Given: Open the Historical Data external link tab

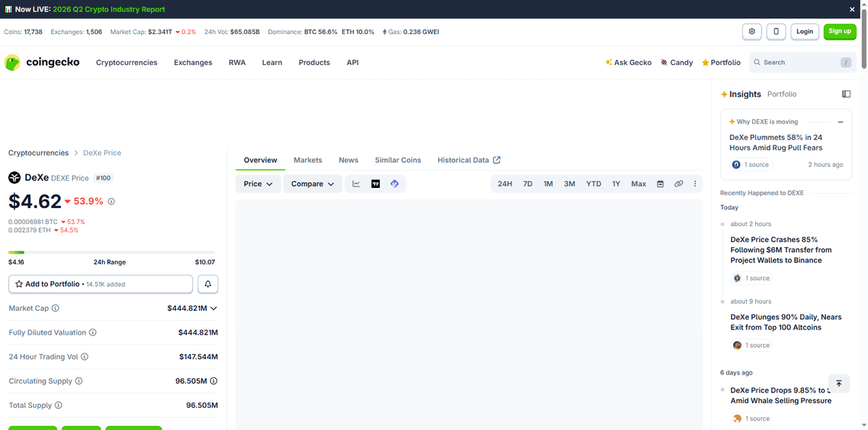Looking at the screenshot, I should [469, 160].
